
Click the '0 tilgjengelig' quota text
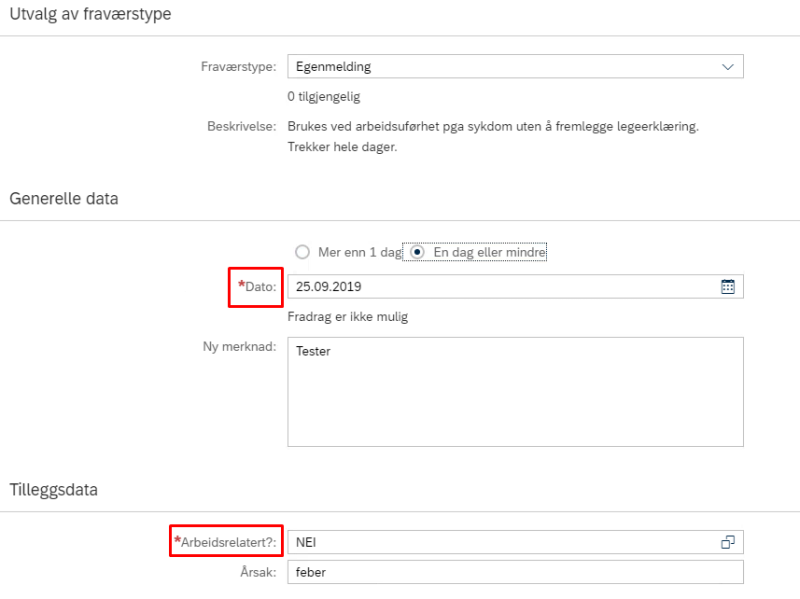coord(324,96)
